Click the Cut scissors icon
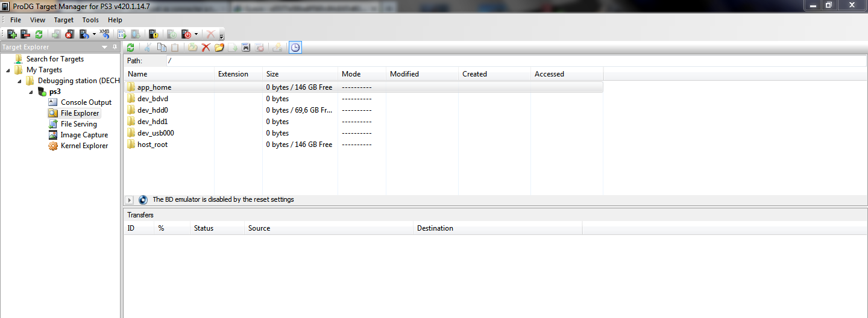The height and width of the screenshot is (318, 868). [148, 48]
